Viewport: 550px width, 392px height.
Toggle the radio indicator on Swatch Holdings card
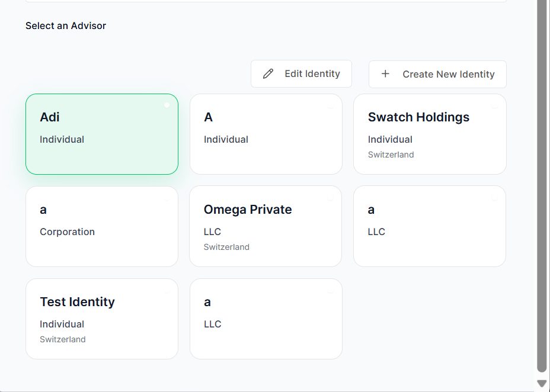(x=494, y=105)
